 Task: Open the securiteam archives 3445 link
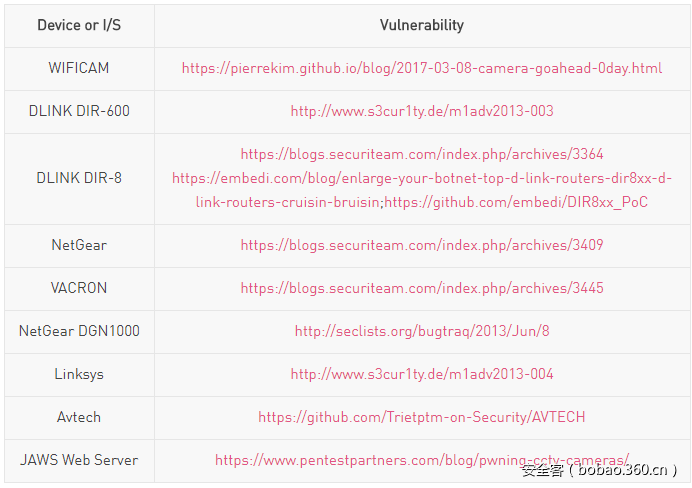[x=421, y=288]
